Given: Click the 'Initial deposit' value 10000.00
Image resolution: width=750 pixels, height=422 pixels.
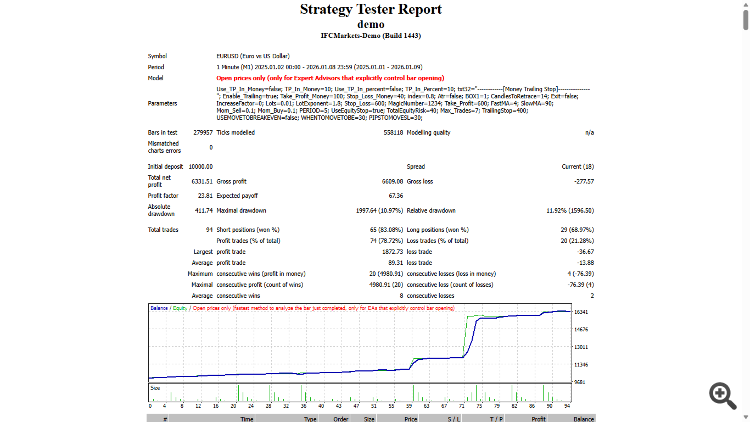Looking at the screenshot, I should pyautogui.click(x=200, y=167).
